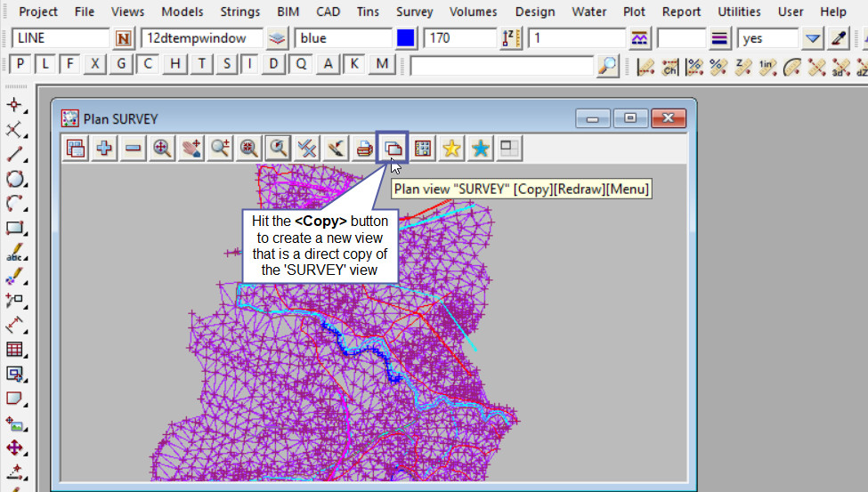Screen dimensions: 868x492
Task: Click the Copy view button in Plan SURVEY toolbar
Action: [x=393, y=149]
